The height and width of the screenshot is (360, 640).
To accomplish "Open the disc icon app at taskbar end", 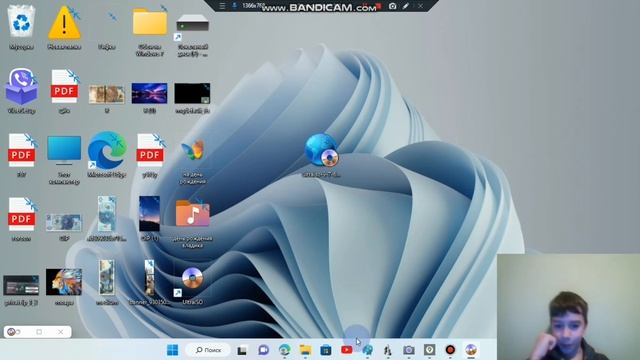I will coord(471,350).
